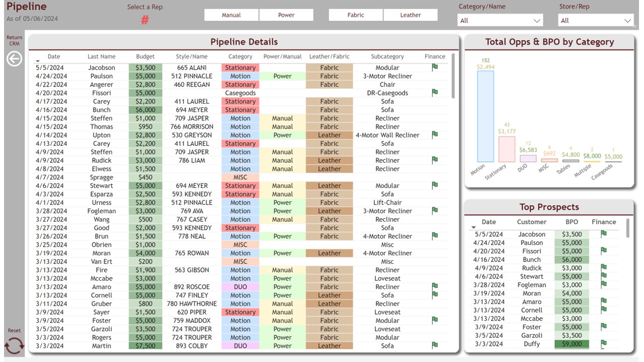
Task: Toggle the Manual filter button
Action: tap(231, 15)
